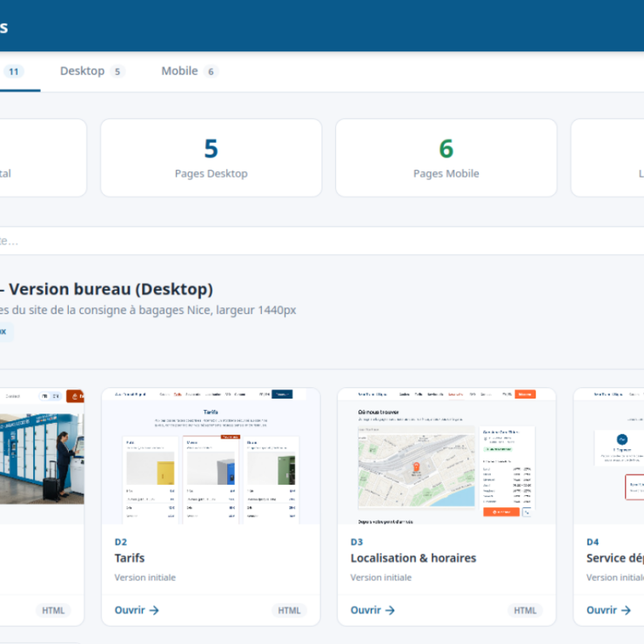Click 'Version initiale' under Tarifs

point(145,578)
